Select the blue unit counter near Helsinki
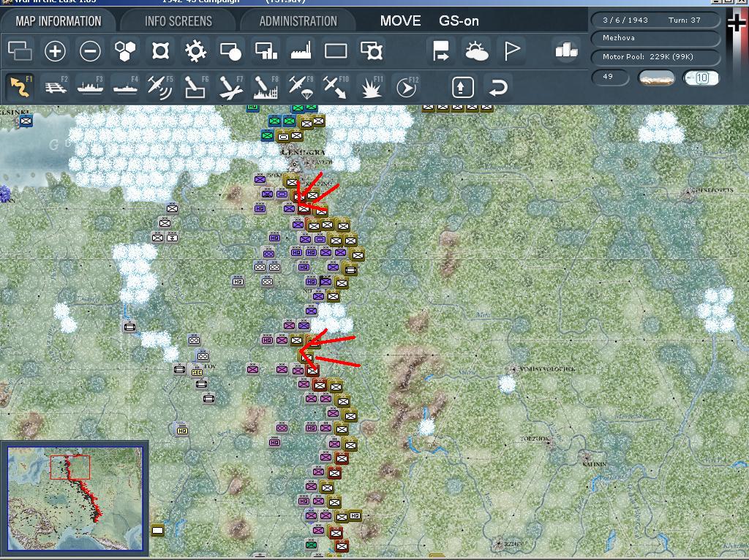 point(26,121)
